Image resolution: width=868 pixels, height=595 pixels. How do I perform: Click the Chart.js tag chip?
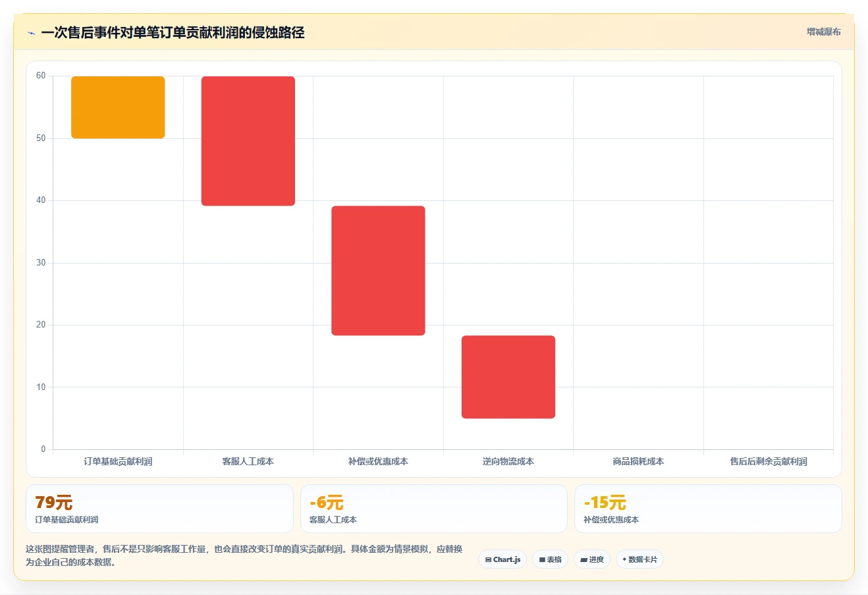coord(502,559)
